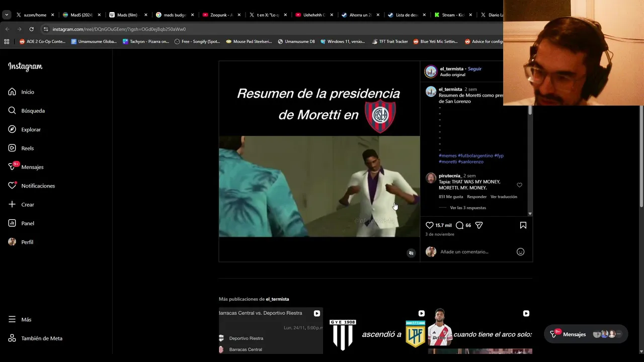Open the emoji picker for comments
Image resolution: width=644 pixels, height=362 pixels.
(x=521, y=252)
